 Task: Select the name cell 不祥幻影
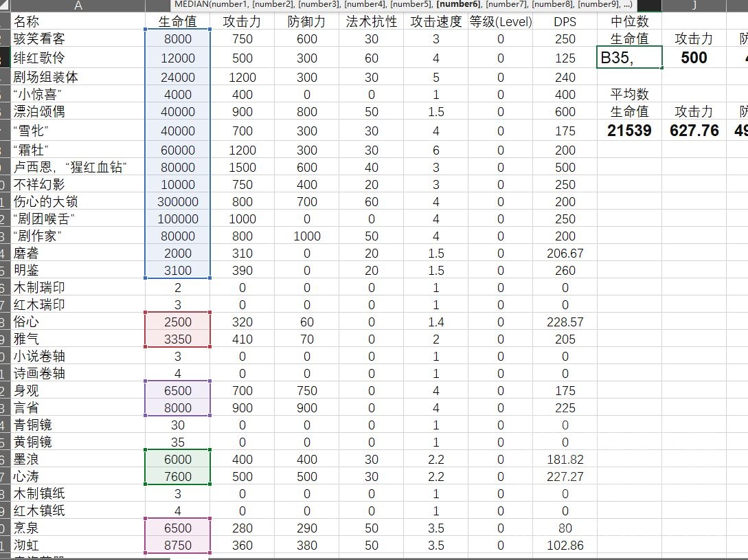78,184
